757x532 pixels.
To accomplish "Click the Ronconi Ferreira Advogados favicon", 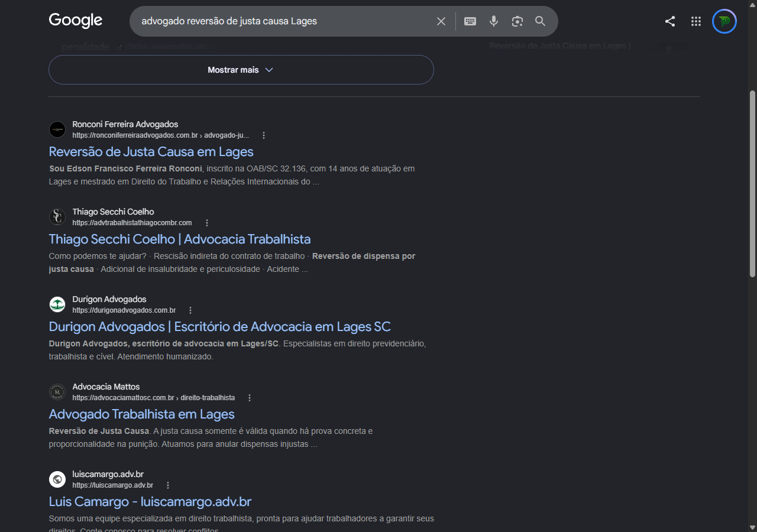I will tap(57, 129).
